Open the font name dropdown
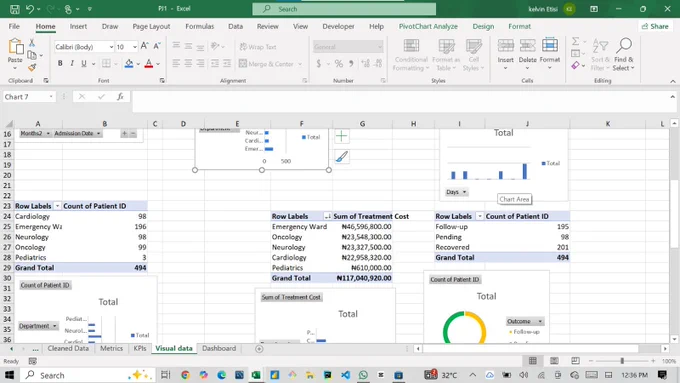This screenshot has height=383, width=680. pos(111,47)
